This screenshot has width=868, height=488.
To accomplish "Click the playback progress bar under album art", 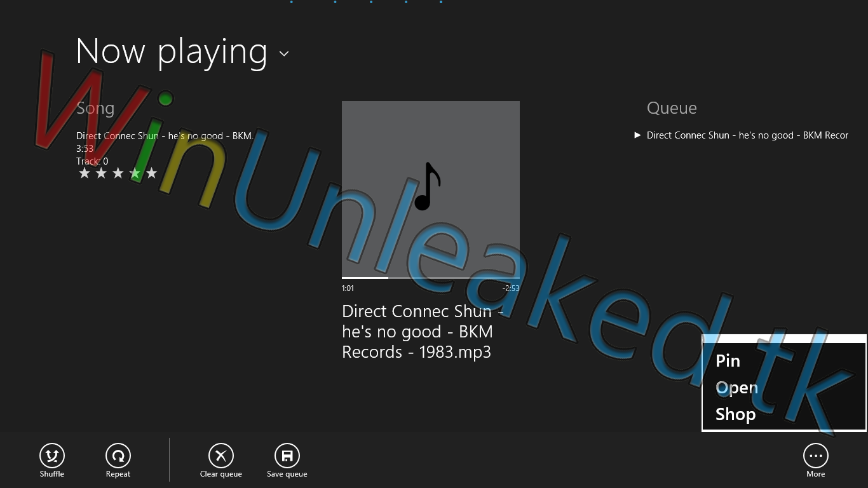I will (430, 278).
